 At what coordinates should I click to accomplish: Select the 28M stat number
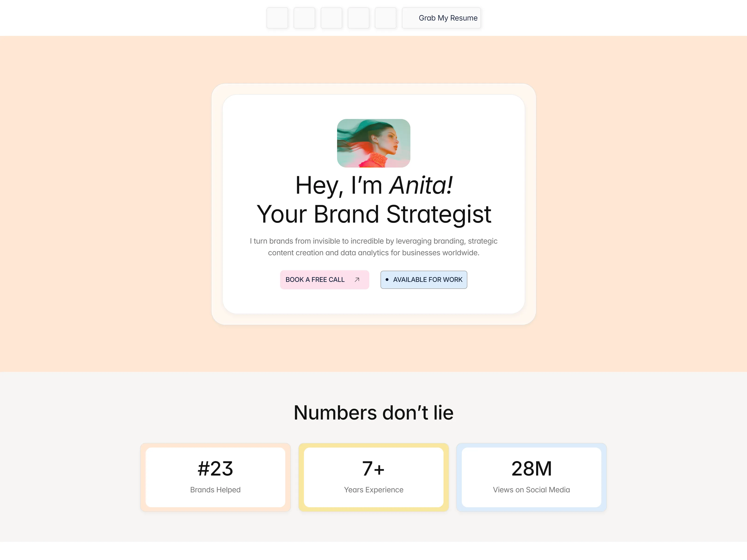point(532,469)
